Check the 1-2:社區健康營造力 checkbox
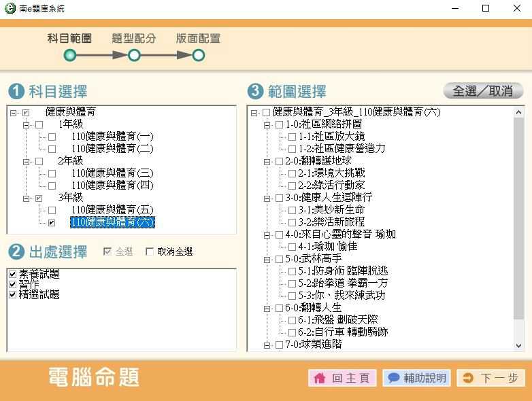The image size is (532, 401). click(292, 149)
